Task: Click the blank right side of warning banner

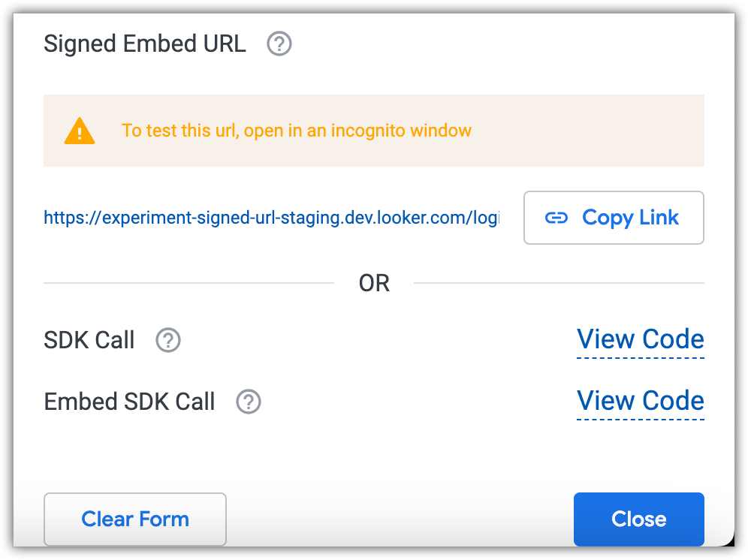Action: point(601,131)
